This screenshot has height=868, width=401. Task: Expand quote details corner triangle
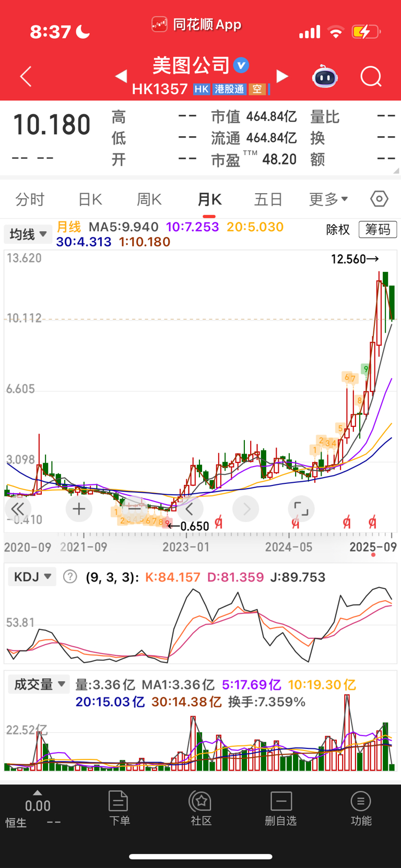click(396, 171)
